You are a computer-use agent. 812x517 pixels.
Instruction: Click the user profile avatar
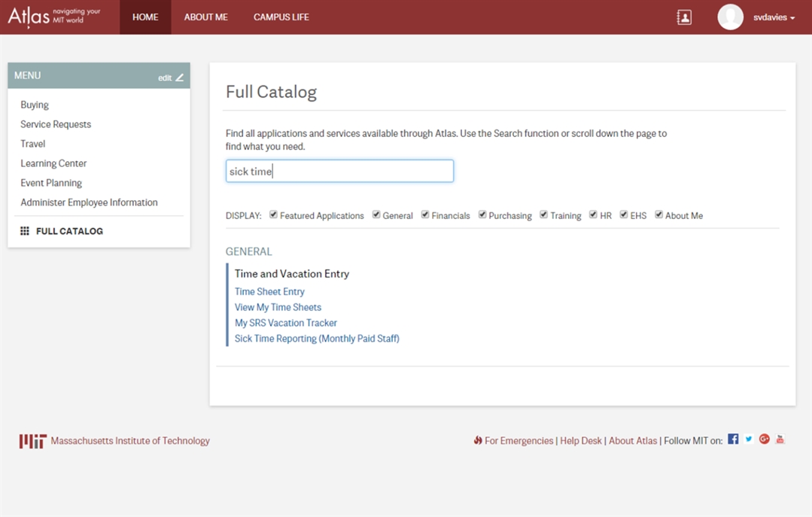click(730, 17)
